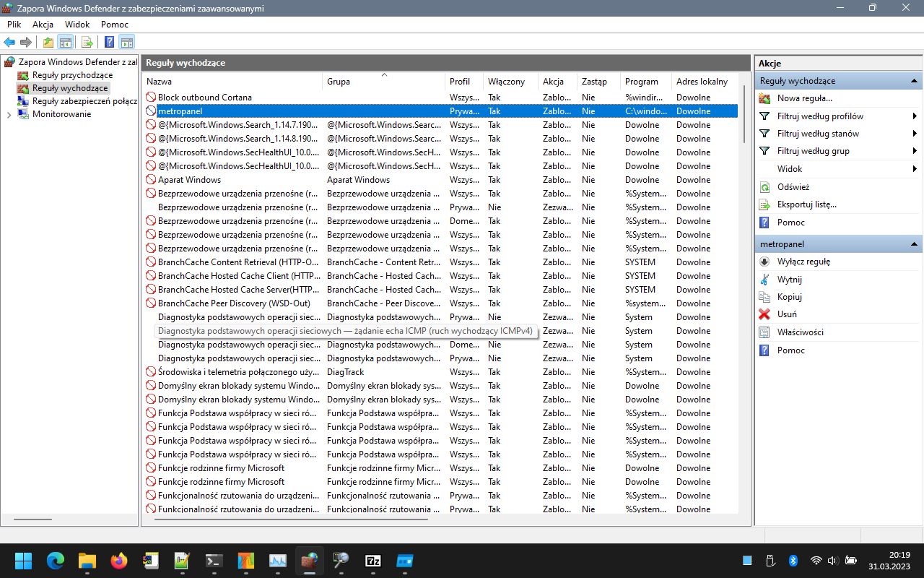924x578 pixels.
Task: Select BranchCache Peer Discovery (WSD-Out) rule
Action: coord(440,303)
